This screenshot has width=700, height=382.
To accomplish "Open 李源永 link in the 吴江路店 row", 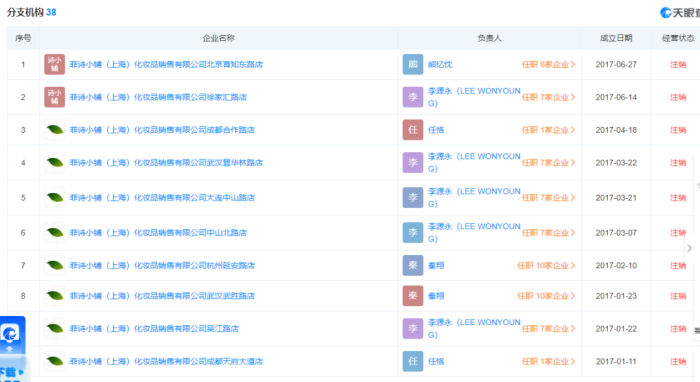I will pyautogui.click(x=474, y=328).
